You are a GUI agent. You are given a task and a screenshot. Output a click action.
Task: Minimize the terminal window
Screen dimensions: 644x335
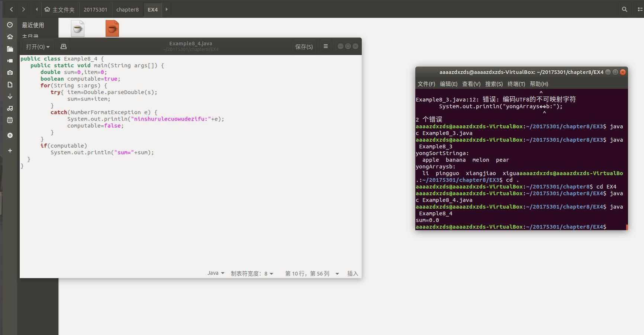coord(608,72)
